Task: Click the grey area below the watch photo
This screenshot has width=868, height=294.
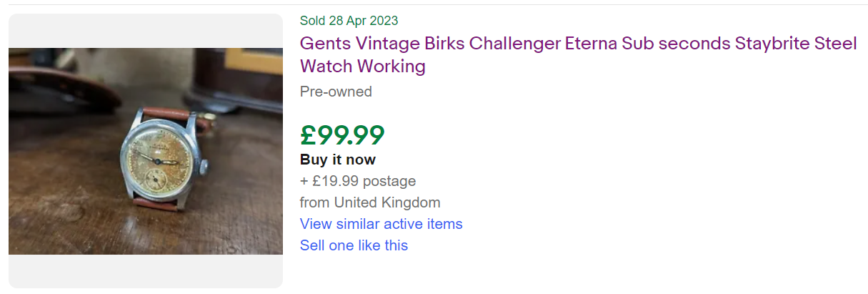Action: tap(146, 272)
